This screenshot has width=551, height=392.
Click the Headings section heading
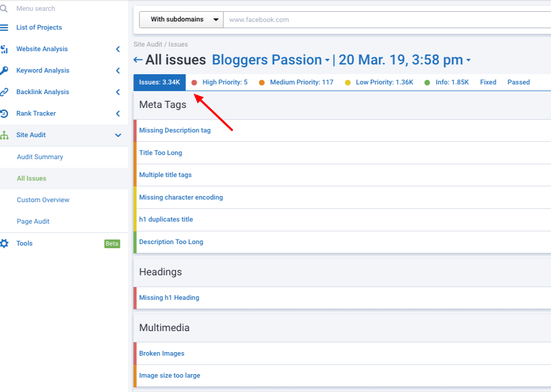click(161, 272)
